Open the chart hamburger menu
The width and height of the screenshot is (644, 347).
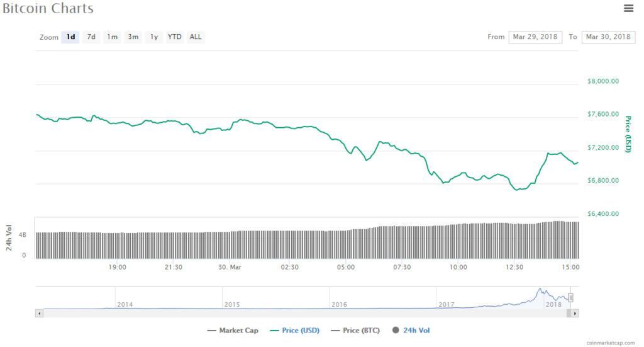click(628, 8)
